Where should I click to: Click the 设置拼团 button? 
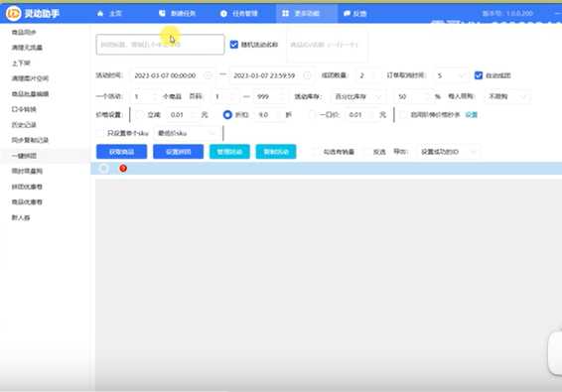178,152
